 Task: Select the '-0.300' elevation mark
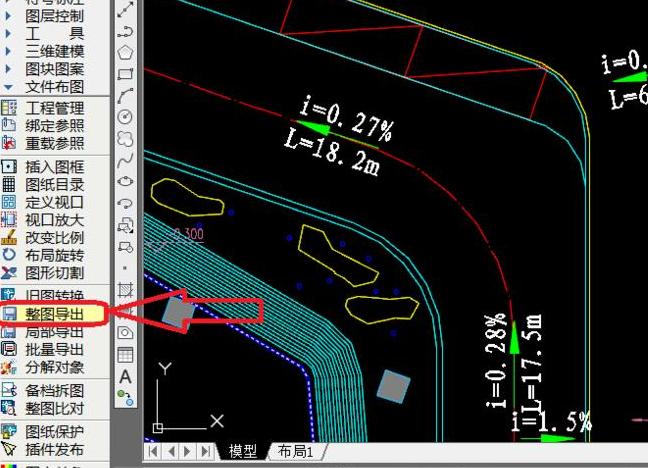pyautogui.click(x=188, y=234)
